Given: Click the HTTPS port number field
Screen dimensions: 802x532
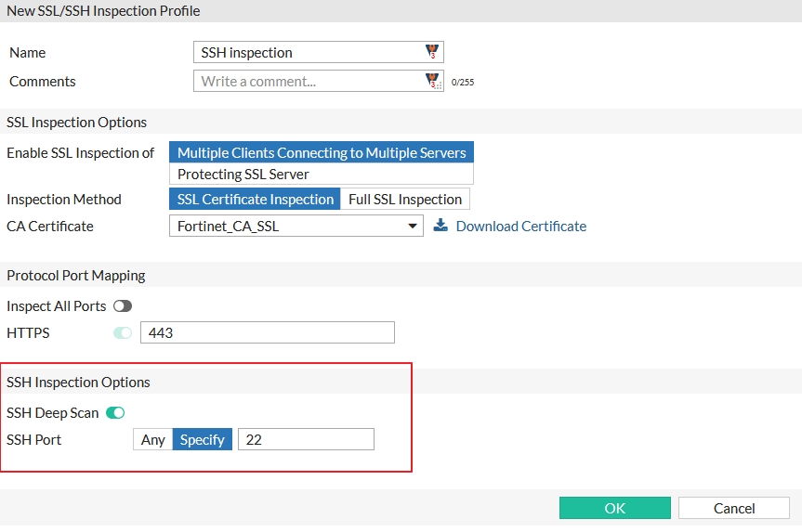Looking at the screenshot, I should (268, 332).
